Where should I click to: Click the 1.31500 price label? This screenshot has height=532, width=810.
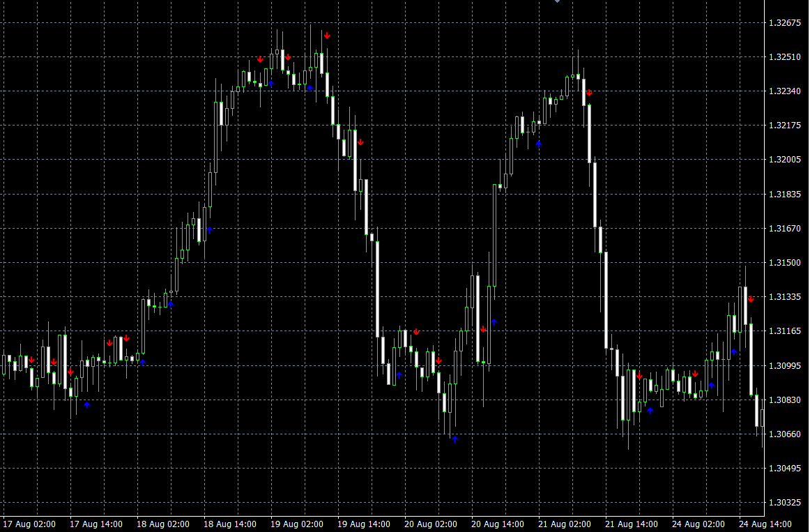tap(785, 262)
